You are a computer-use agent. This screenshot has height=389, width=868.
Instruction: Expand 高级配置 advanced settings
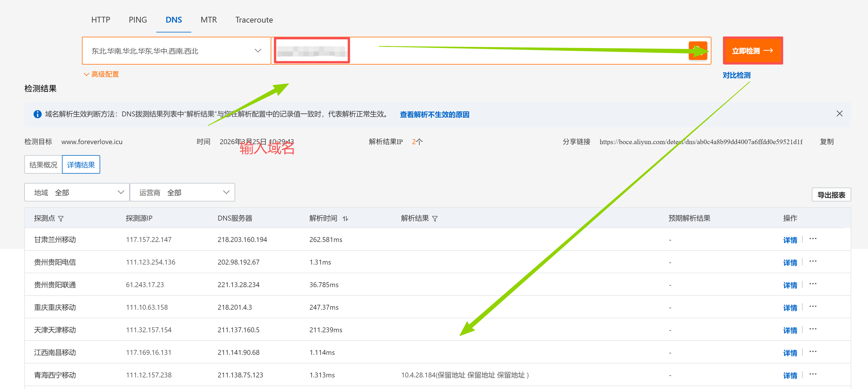[101, 74]
